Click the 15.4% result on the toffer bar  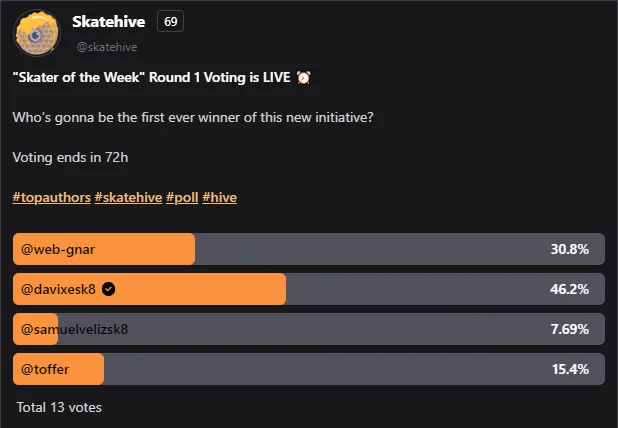coord(570,369)
